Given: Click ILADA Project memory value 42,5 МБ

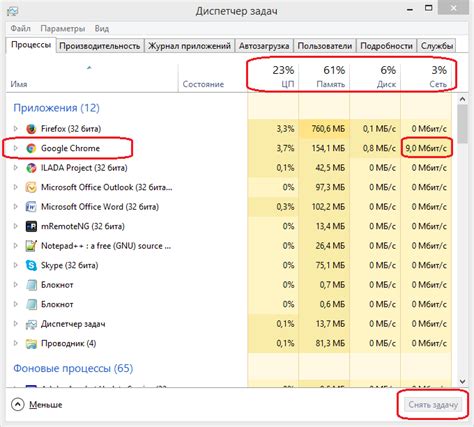Looking at the screenshot, I should point(330,168).
